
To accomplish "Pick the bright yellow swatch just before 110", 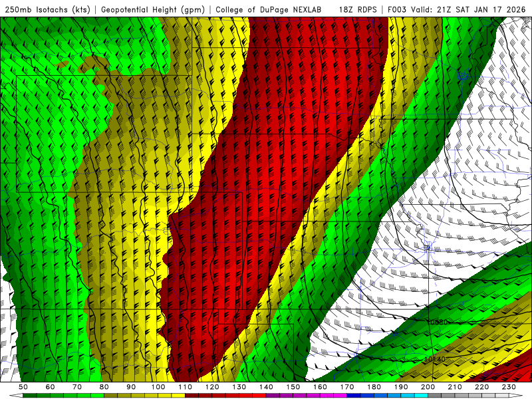I will tap(178, 396).
